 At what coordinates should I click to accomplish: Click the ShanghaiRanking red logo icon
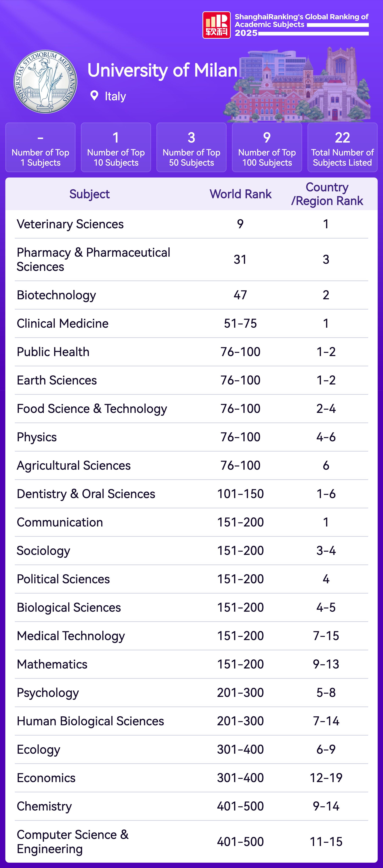[216, 25]
